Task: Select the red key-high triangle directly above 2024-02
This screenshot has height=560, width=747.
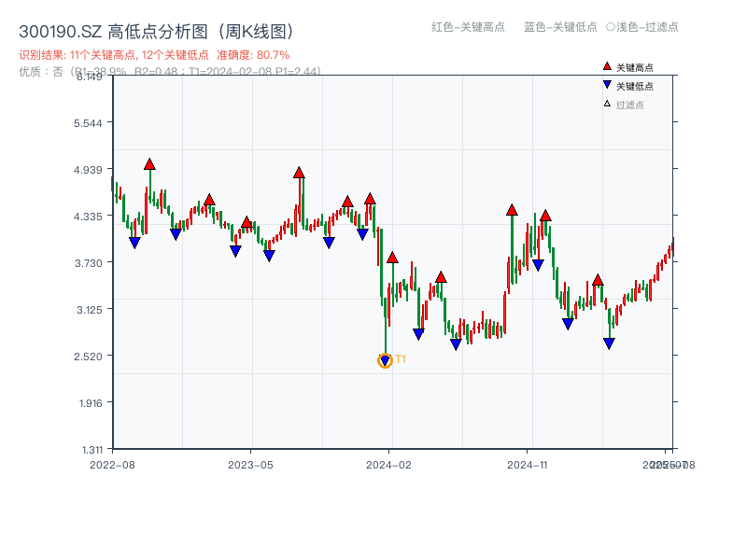Action: tap(392, 258)
